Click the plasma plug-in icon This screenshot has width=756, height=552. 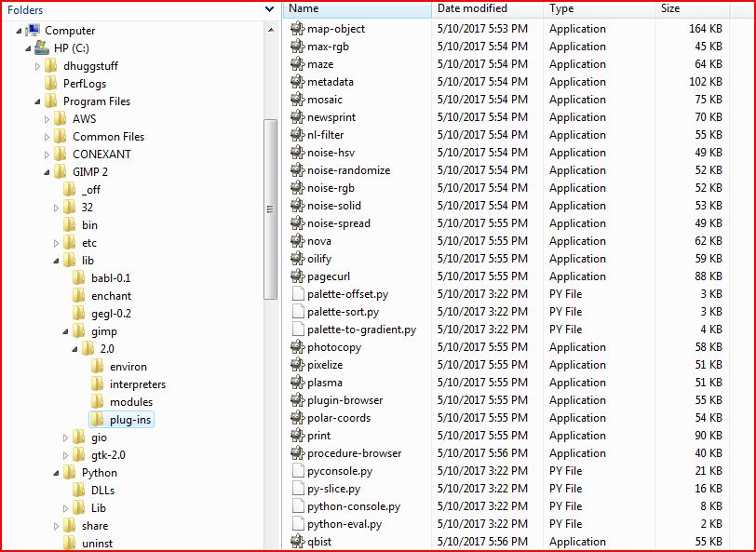pos(298,383)
